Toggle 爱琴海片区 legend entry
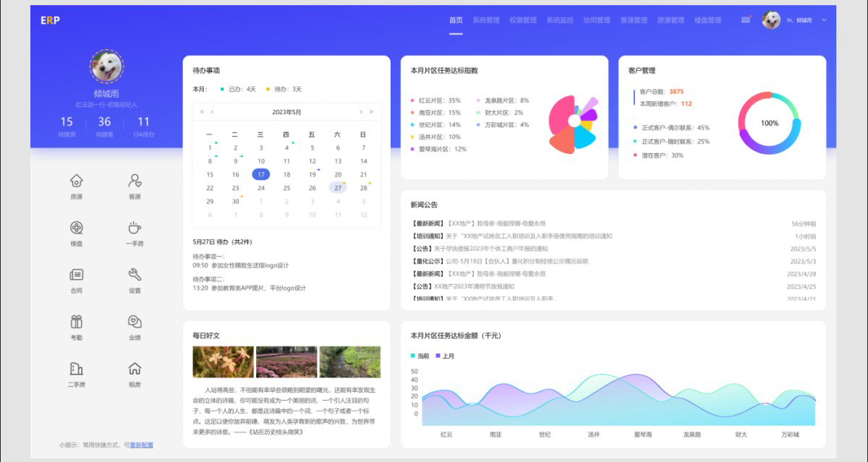Viewport: 868px width, 462px height. (x=438, y=149)
